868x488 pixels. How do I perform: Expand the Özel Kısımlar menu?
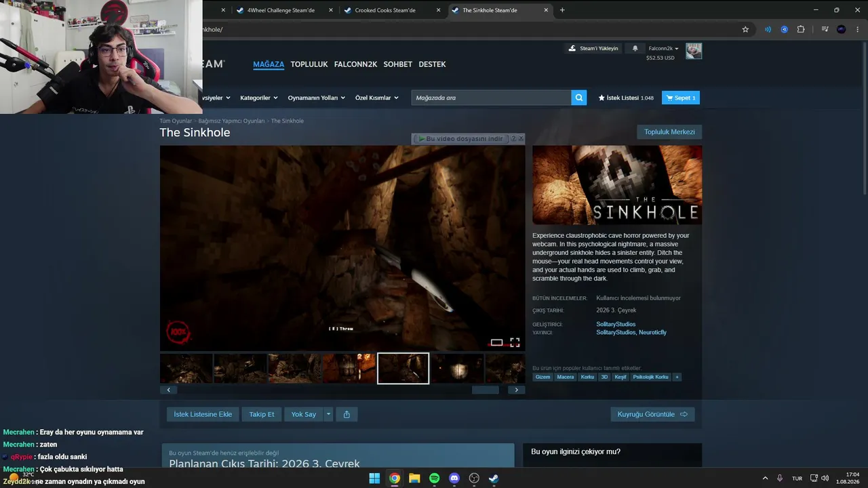[377, 98]
